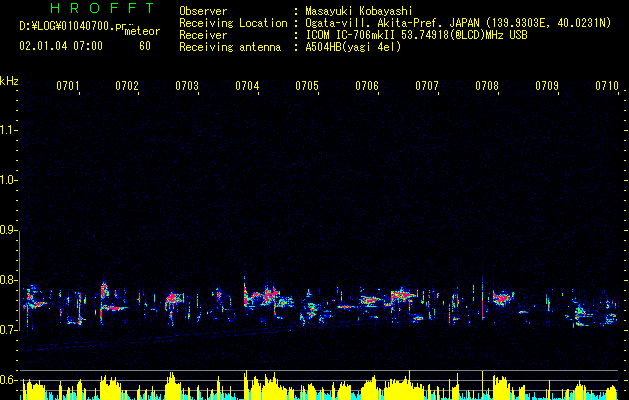This screenshot has height=400, width=629.
Task: Select observer name Masayuki Kobayashi
Action: click(x=359, y=11)
